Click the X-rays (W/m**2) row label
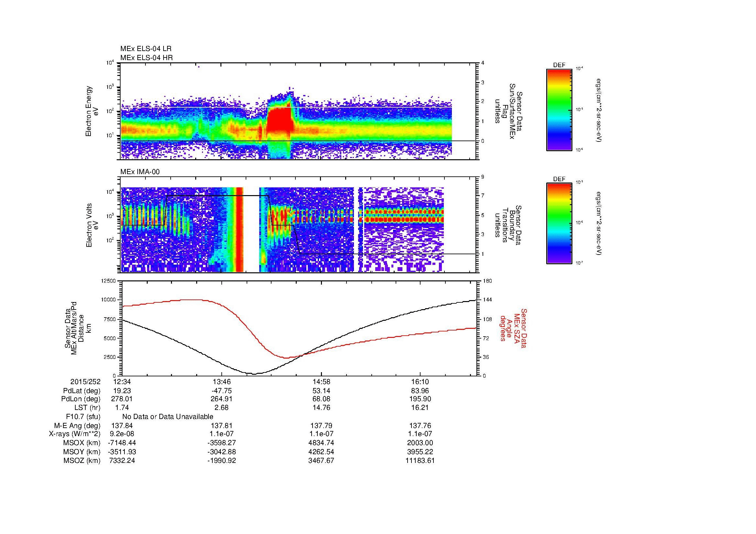The image size is (756, 534). [x=75, y=434]
